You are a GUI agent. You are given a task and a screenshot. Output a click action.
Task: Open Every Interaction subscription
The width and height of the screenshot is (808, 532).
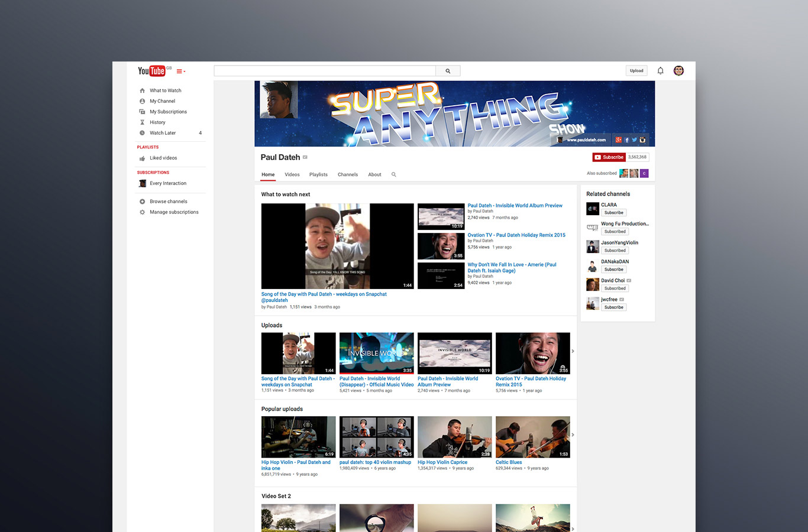click(x=168, y=183)
